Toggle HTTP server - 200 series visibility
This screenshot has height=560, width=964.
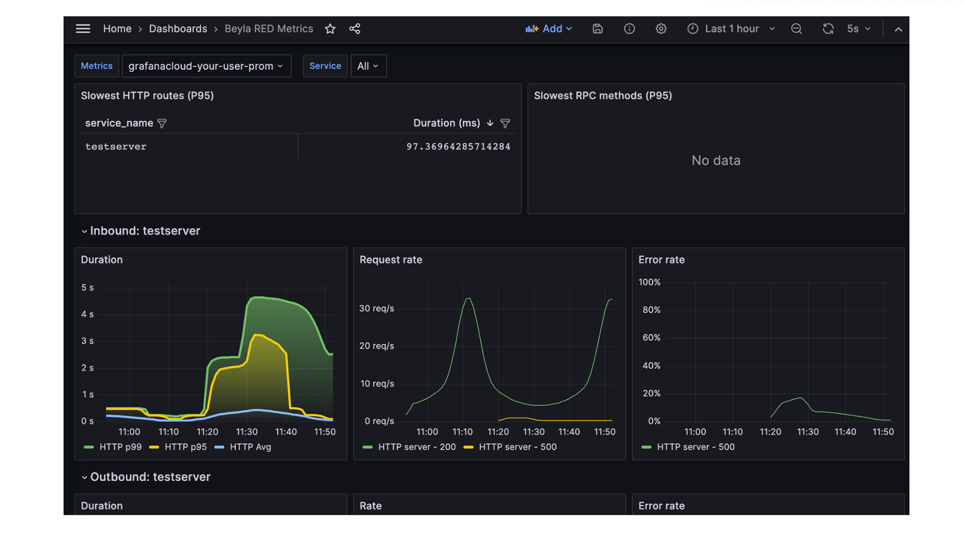pos(416,447)
